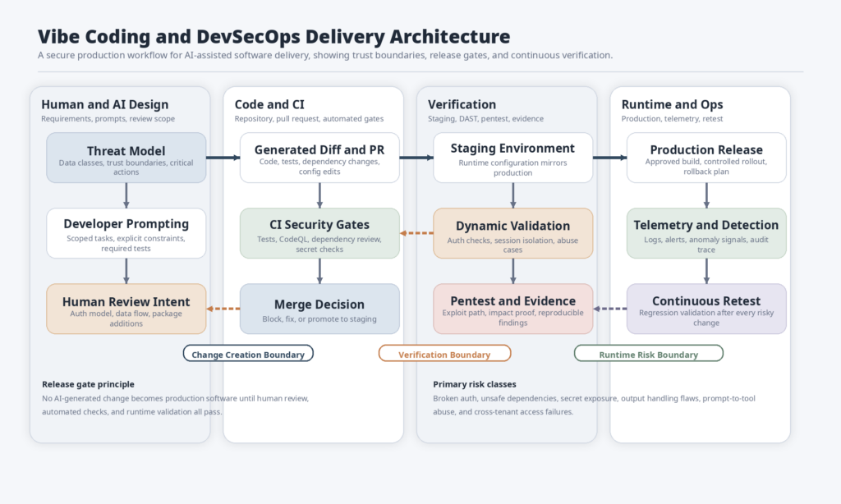Select the Human and AI Design column header
This screenshot has width=841, height=504.
[x=104, y=104]
